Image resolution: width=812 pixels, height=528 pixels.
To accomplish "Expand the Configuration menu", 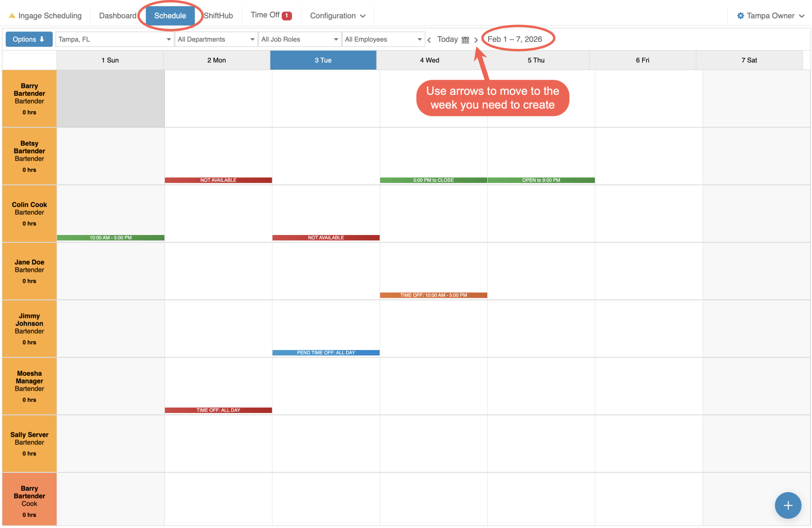I will coord(337,15).
